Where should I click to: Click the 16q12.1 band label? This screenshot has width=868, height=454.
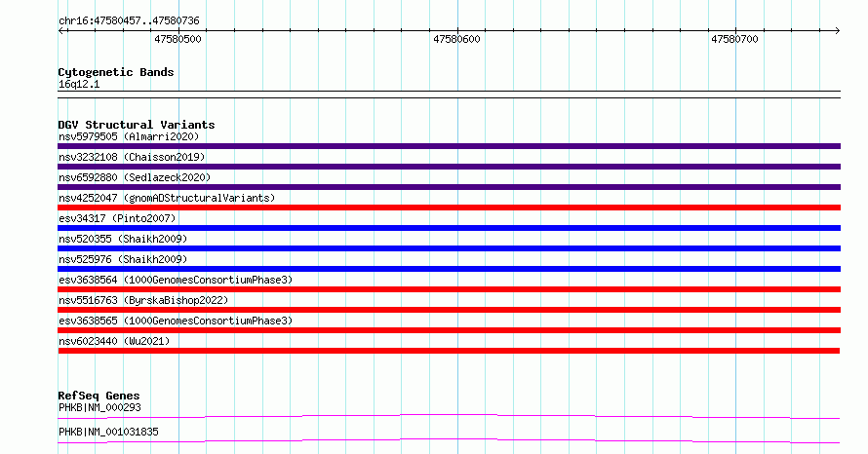[x=79, y=85]
